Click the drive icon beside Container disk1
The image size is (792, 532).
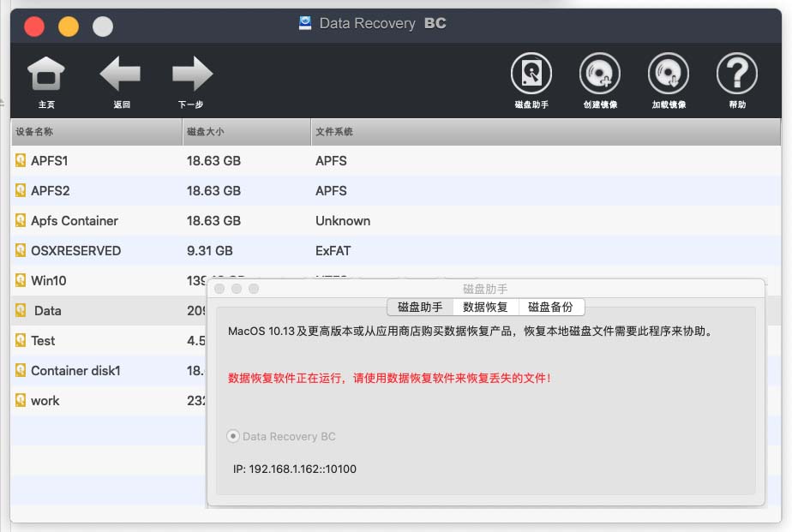pos(21,370)
